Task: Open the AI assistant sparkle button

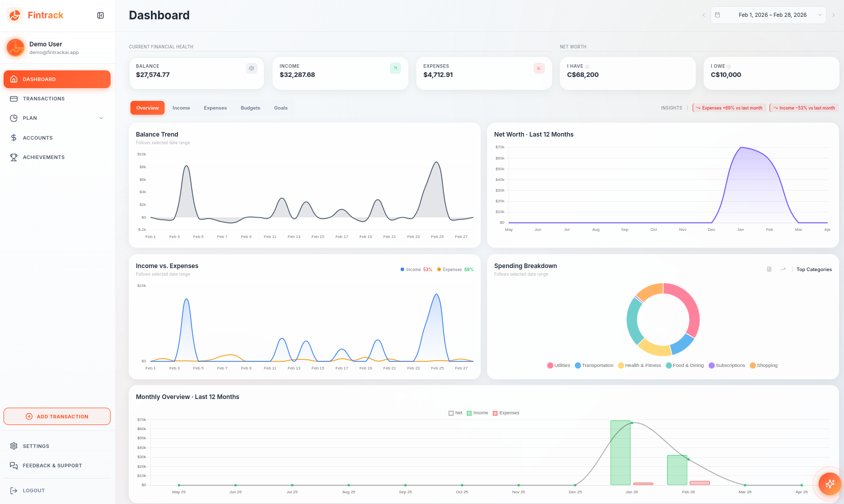Action: point(829,484)
